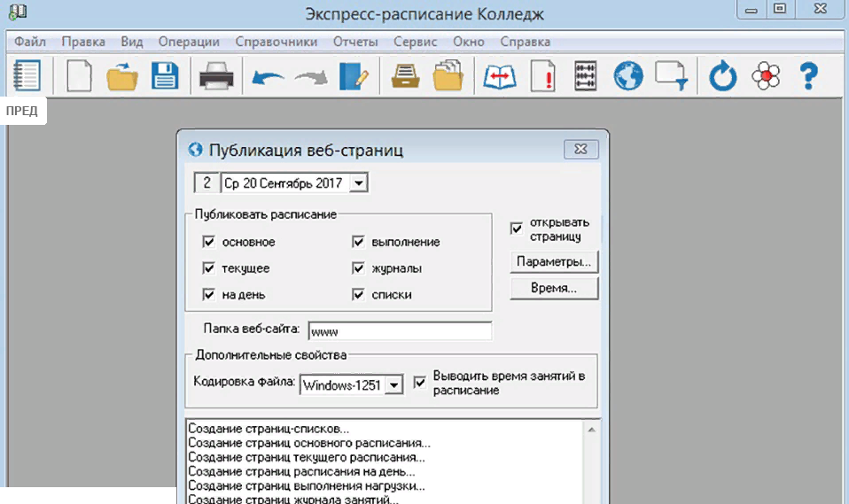Click the "Параметры..." button

tap(554, 262)
